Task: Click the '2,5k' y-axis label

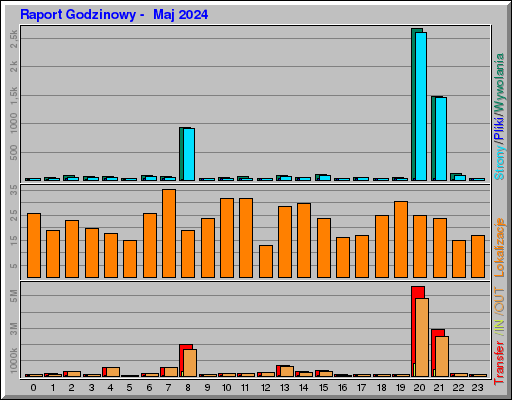Action: coord(13,39)
